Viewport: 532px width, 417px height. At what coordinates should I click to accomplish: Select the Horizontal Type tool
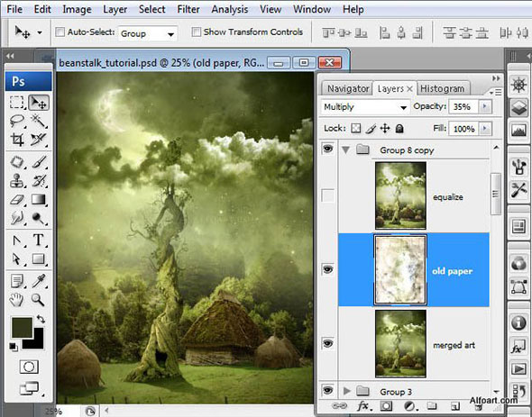point(39,240)
